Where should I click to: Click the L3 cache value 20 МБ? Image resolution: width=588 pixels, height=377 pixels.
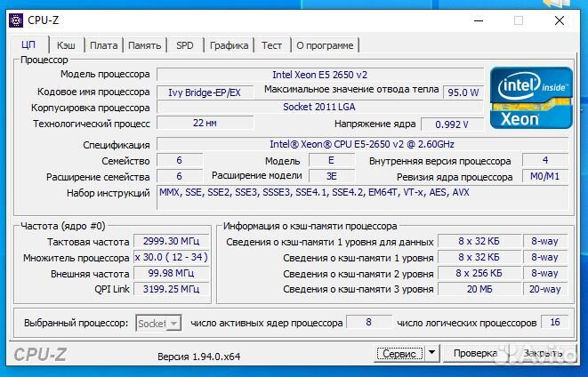(x=479, y=289)
